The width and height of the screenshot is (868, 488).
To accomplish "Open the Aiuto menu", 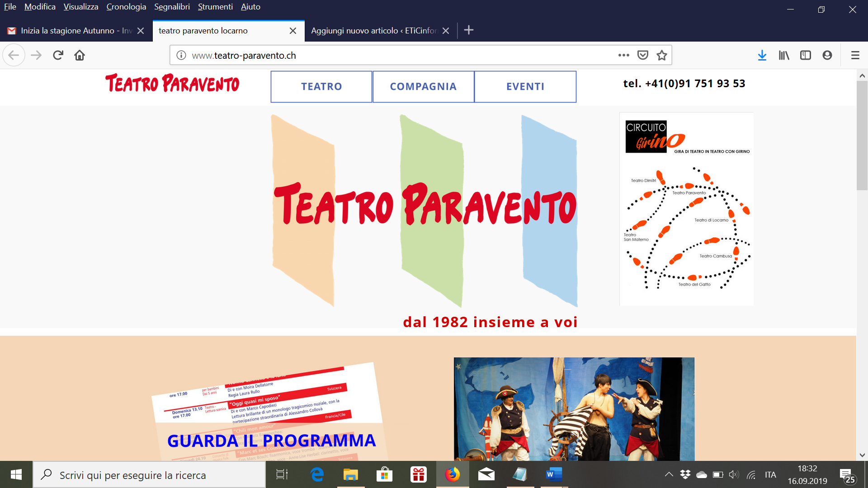I will 250,7.
